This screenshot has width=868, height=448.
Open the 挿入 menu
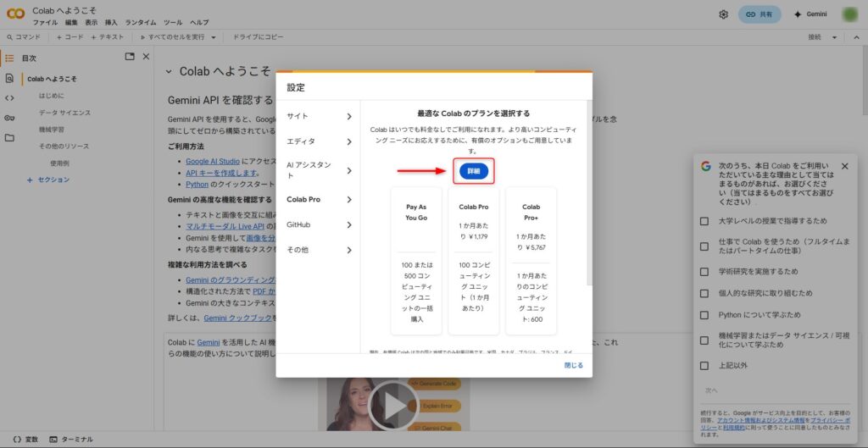pos(111,23)
